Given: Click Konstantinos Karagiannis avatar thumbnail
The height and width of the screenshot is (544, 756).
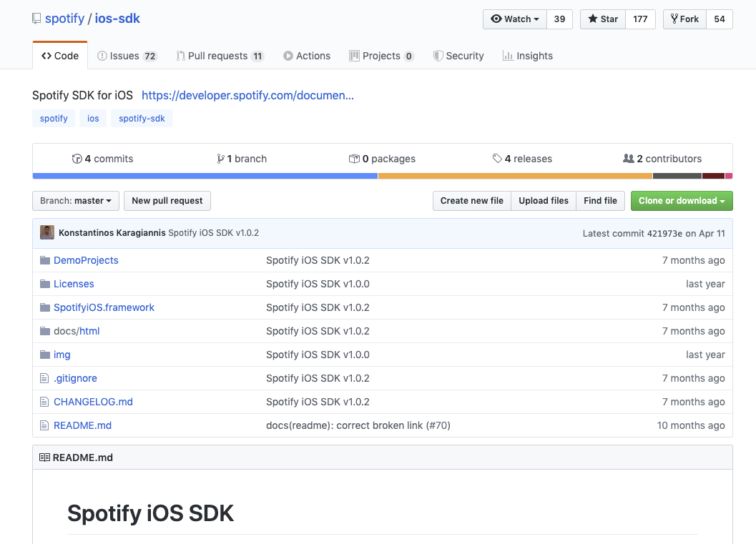Looking at the screenshot, I should point(46,233).
